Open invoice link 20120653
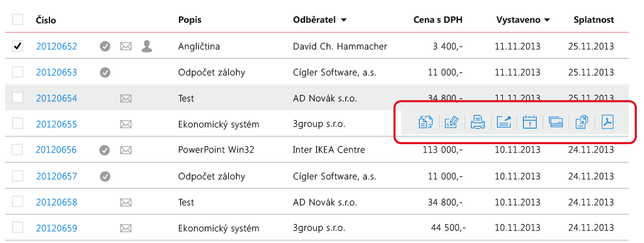Screen dimensions: 644x243 point(56,73)
